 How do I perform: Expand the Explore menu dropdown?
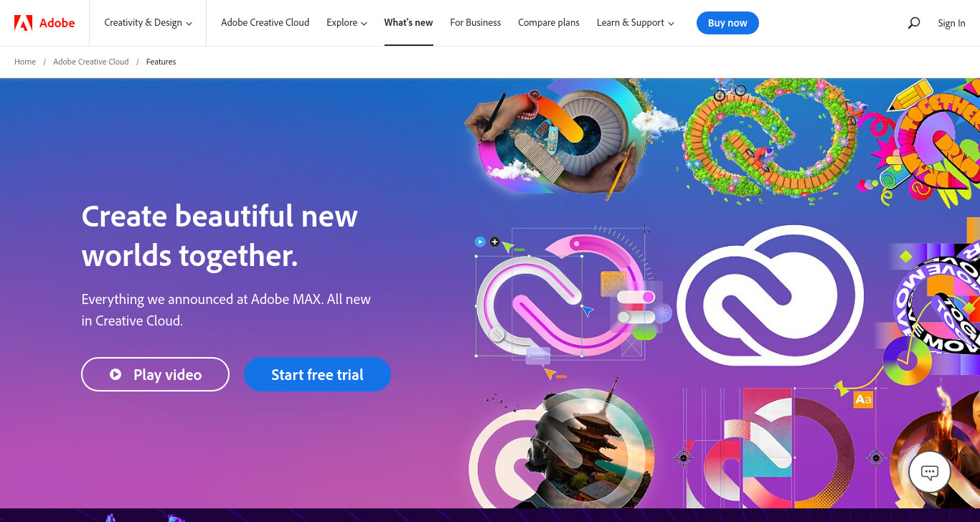(347, 23)
